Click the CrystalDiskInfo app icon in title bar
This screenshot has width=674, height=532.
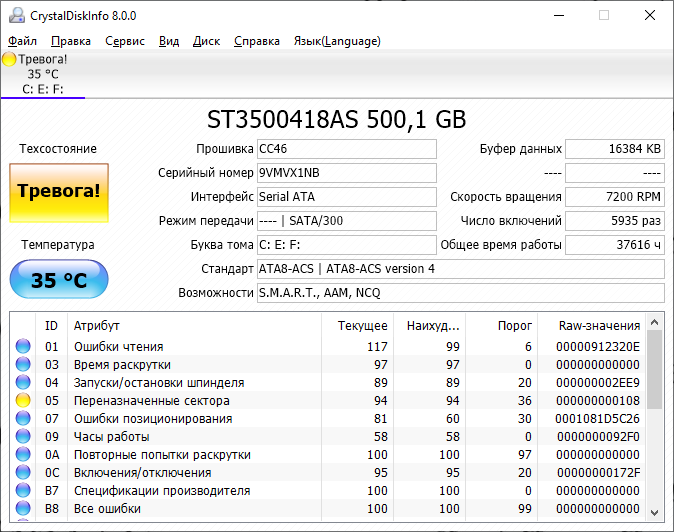click(17, 15)
